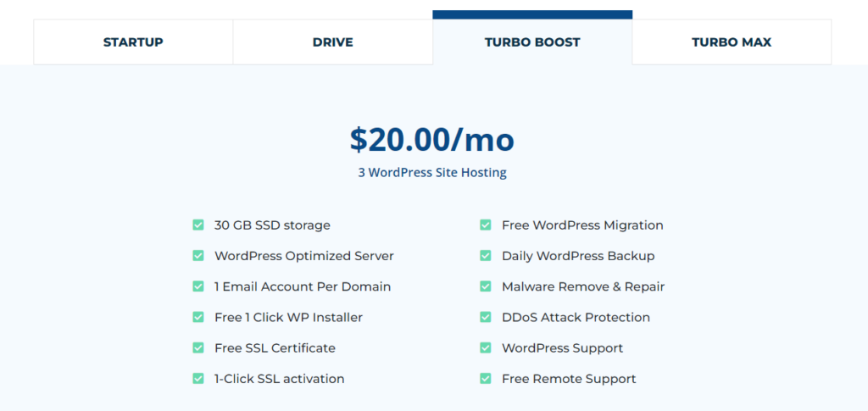
Task: Click the Free Remote Support text
Action: tap(569, 379)
